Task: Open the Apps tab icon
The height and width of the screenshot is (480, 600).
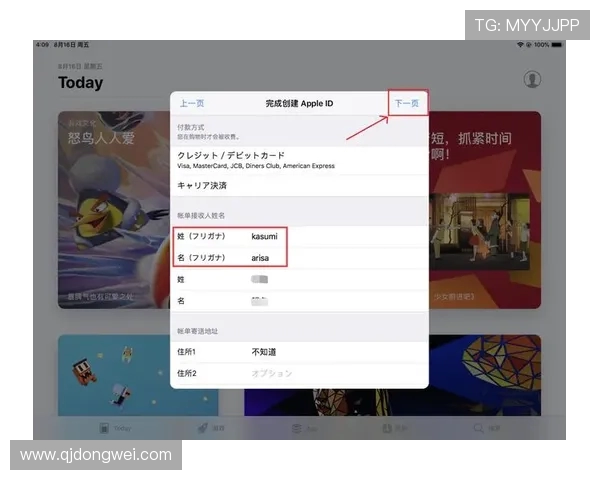Action: click(x=297, y=427)
